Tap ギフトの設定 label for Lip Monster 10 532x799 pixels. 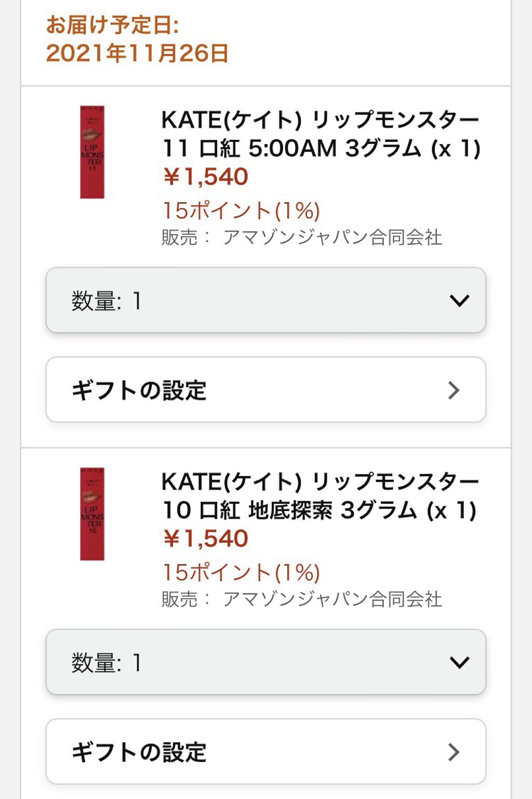139,752
